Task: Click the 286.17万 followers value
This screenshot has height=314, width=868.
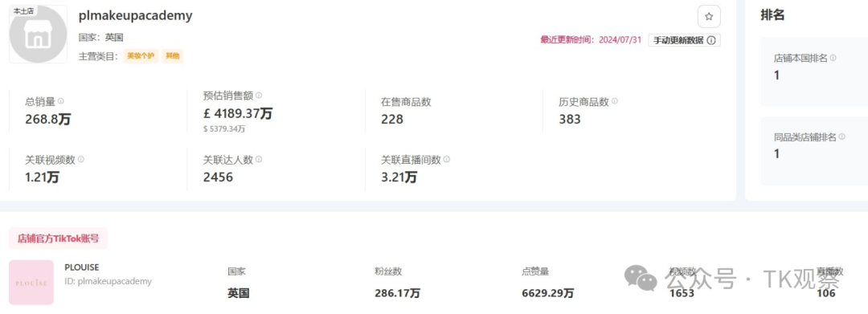Action: 398,294
